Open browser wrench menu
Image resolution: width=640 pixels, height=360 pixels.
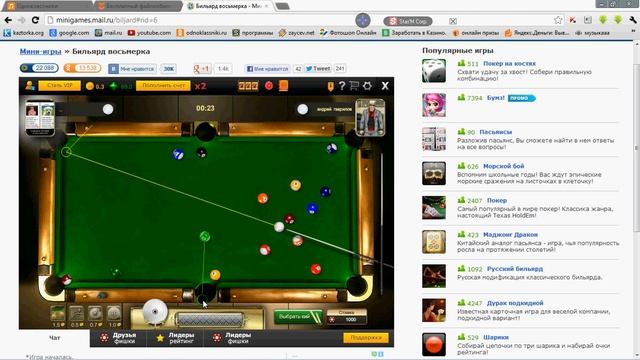coord(633,20)
